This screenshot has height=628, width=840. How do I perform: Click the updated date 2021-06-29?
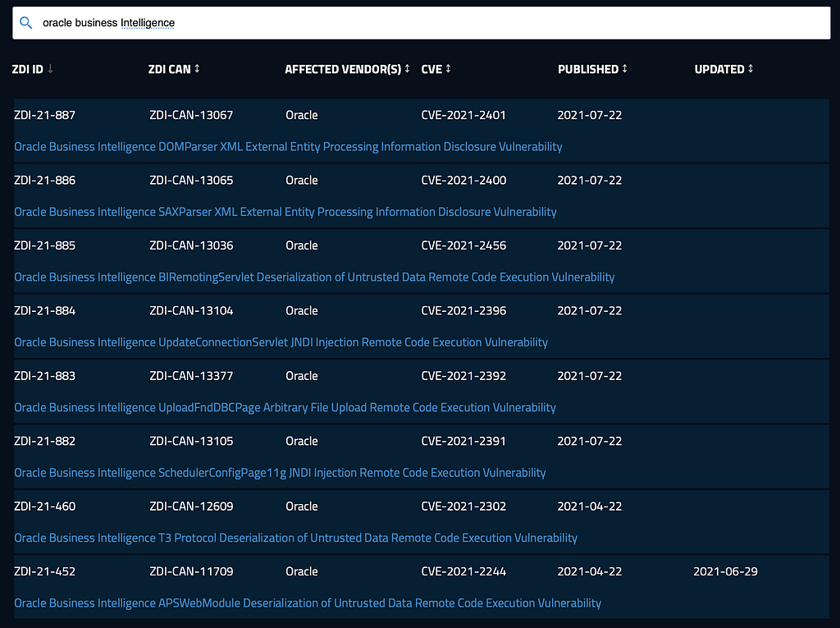pyautogui.click(x=725, y=571)
